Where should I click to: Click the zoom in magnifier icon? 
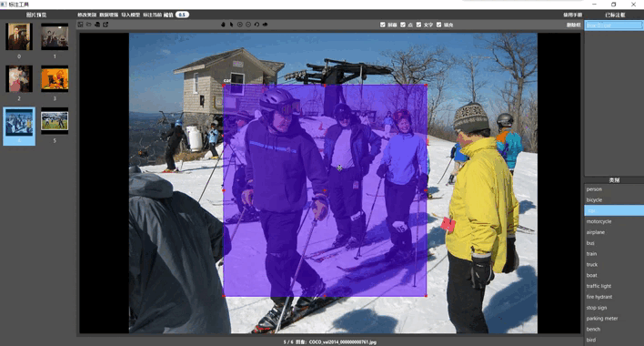pos(240,25)
